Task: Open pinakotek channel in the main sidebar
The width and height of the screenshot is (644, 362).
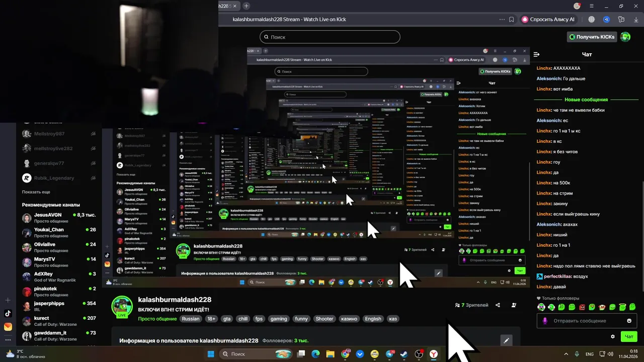Action: 59,292
